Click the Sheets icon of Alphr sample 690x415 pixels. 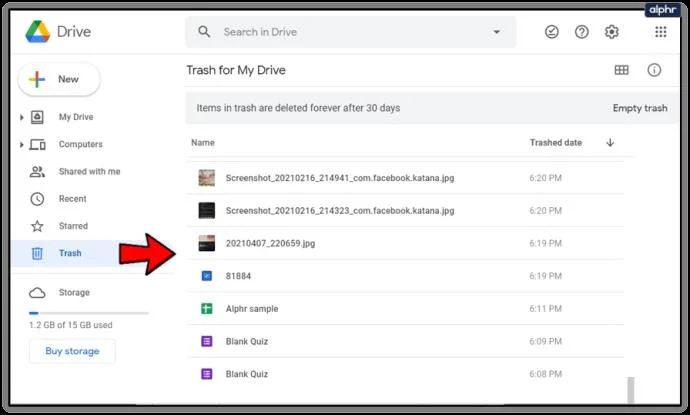pos(207,308)
